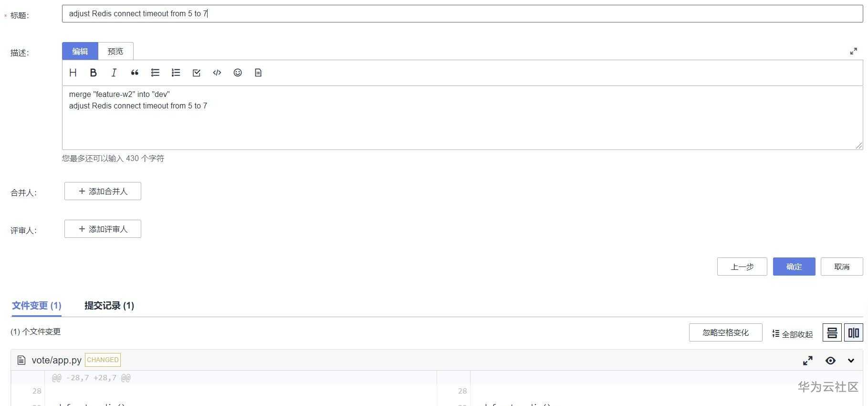Image resolution: width=868 pixels, height=406 pixels.
Task: Click the Heading format icon
Action: click(x=73, y=73)
